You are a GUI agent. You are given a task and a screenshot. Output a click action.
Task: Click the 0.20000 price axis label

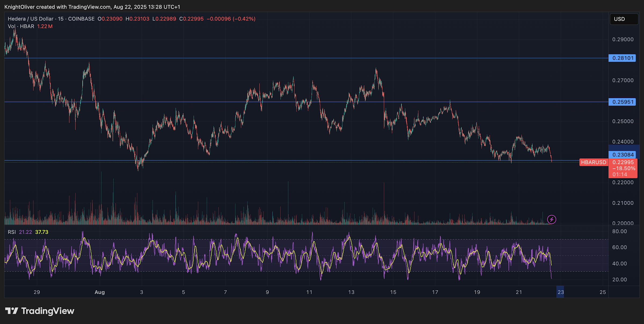click(x=623, y=223)
